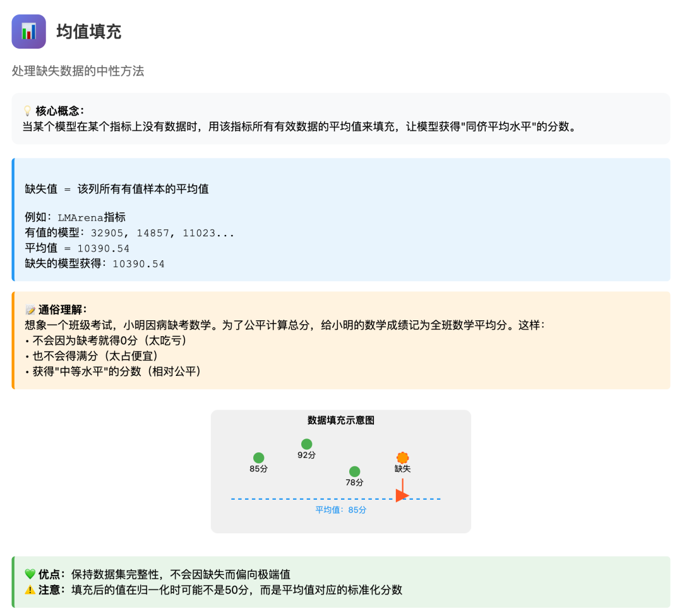Image resolution: width=682 pixels, height=616 pixels.
Task: Click the light bulb icon beside 核心概念
Action: [27, 111]
